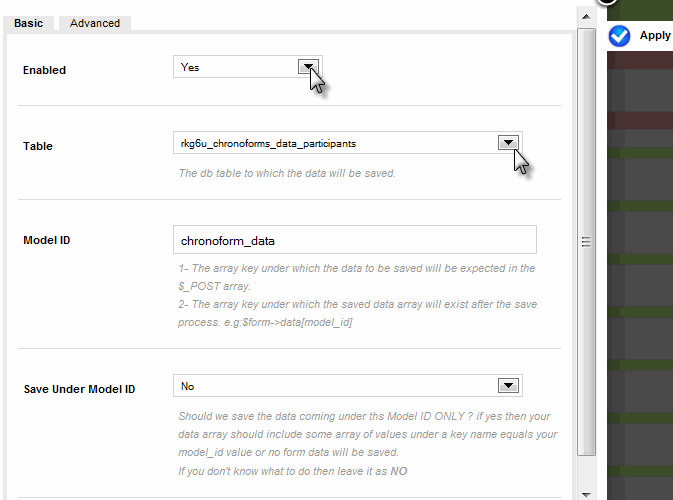
Task: Open the Enabled Yes dropdown arrow
Action: click(x=308, y=67)
